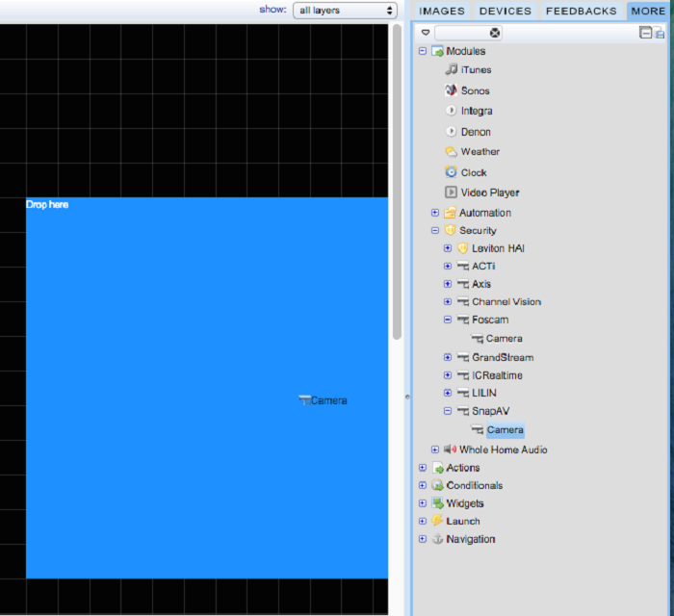The height and width of the screenshot is (616, 674).
Task: Click the GrandStream camera icon
Action: click(463, 357)
